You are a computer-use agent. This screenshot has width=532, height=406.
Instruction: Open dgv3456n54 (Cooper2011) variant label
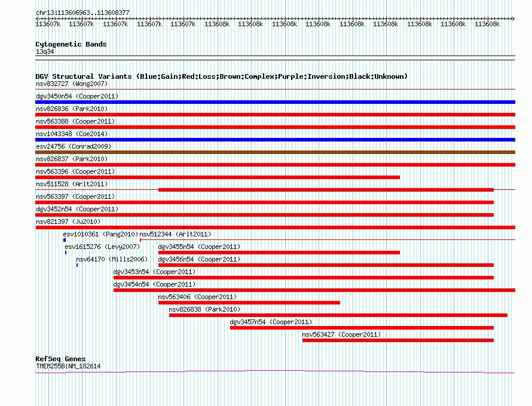tap(199, 259)
